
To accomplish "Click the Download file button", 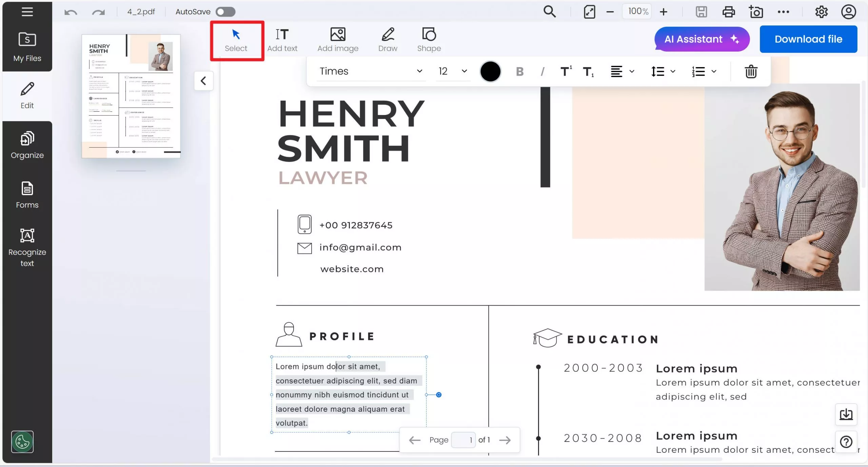I will click(809, 39).
